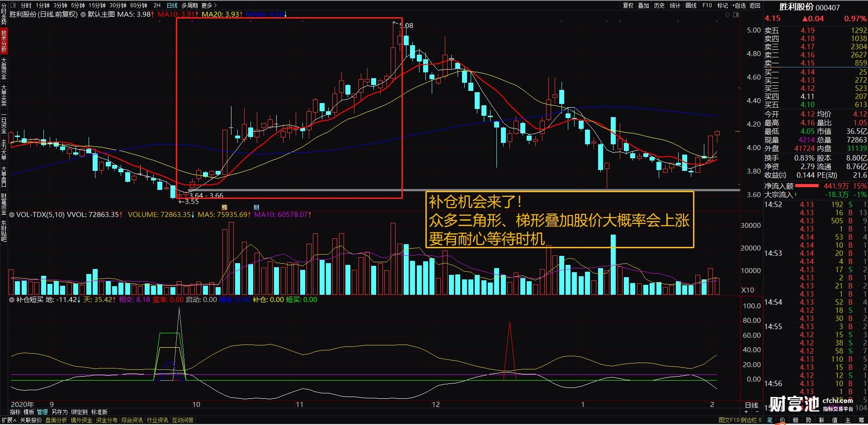Switch to 分时 timeframe
This screenshot has width=868, height=425.
(26, 5)
